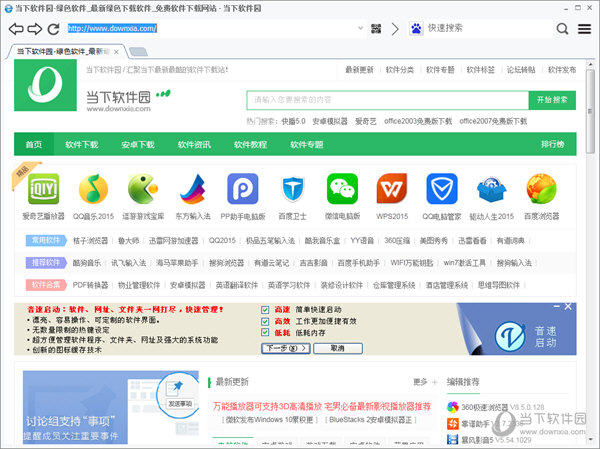Viewport: 600px width, 449px height.
Task: Open the 最新更新 top link
Action: point(359,70)
